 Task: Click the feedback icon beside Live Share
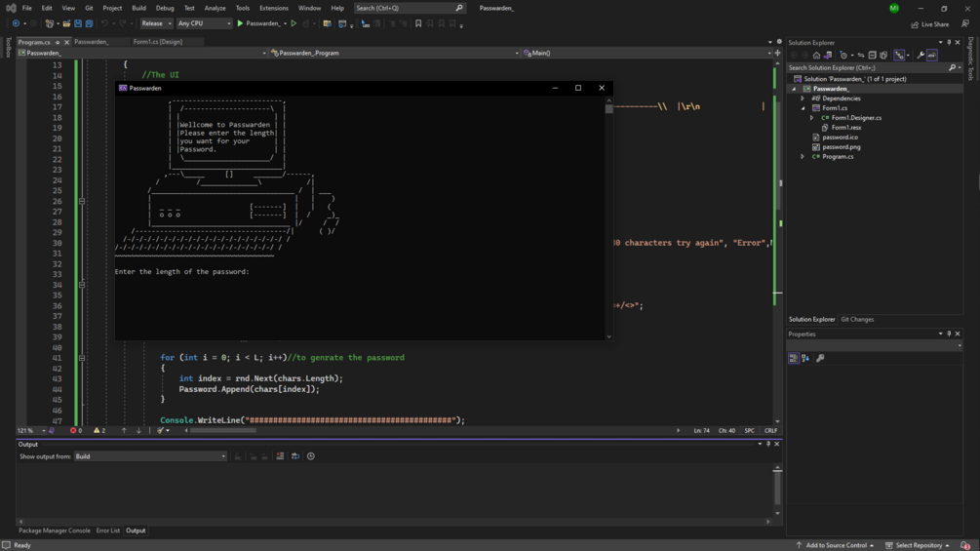965,23
